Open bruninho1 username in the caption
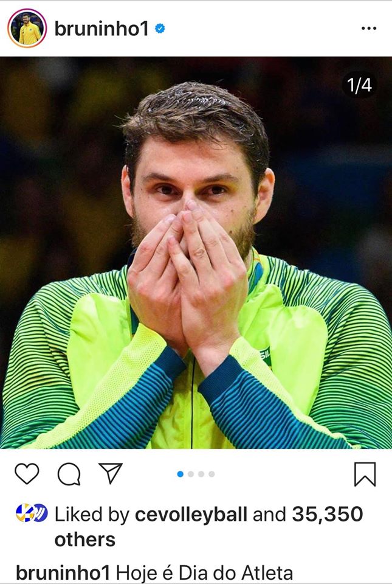The width and height of the screenshot is (392, 584). click(63, 573)
